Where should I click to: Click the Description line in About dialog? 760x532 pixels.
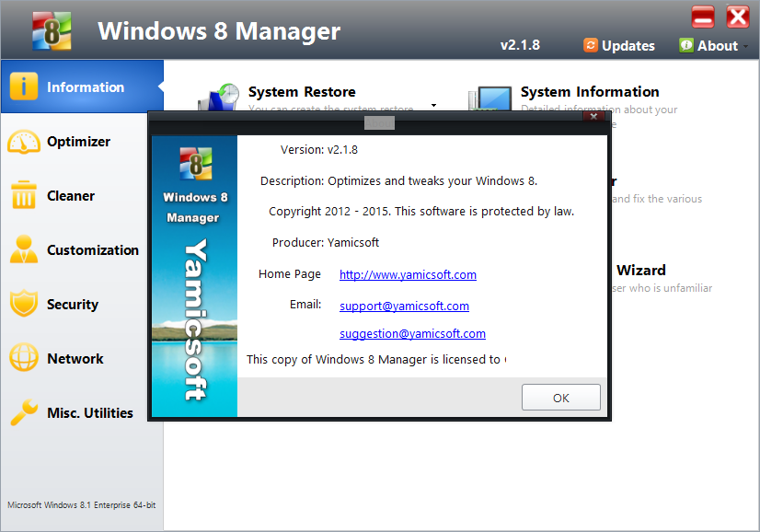point(398,181)
